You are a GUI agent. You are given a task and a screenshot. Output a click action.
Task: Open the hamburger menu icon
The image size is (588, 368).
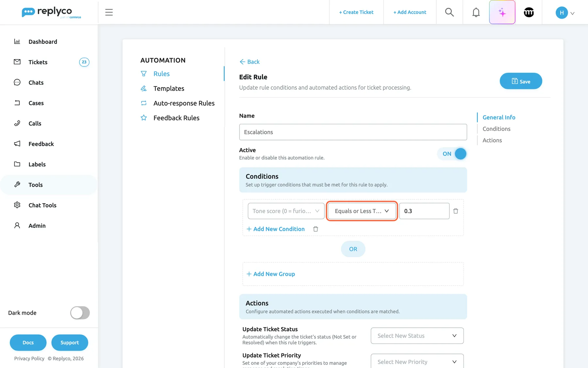pyautogui.click(x=109, y=12)
